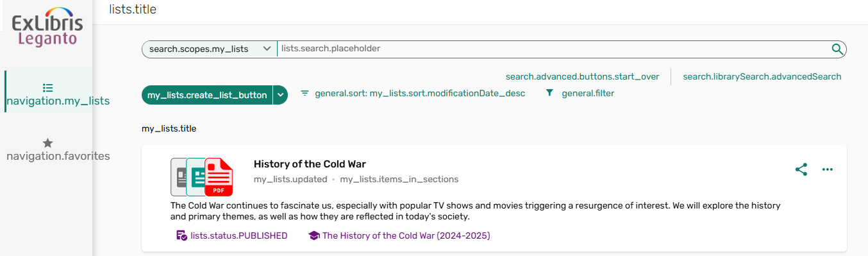
Task: Open search.librarySearch.advancedSearch link
Action: (x=762, y=76)
